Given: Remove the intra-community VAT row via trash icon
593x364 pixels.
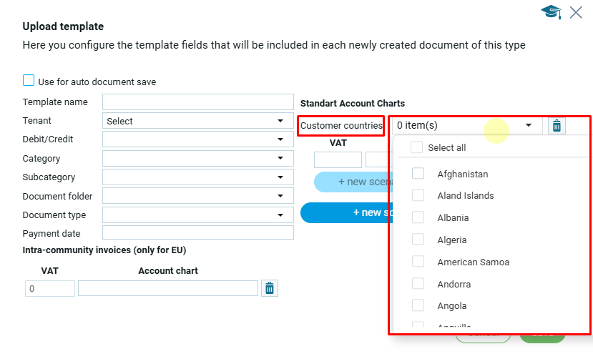Looking at the screenshot, I should click(x=270, y=288).
